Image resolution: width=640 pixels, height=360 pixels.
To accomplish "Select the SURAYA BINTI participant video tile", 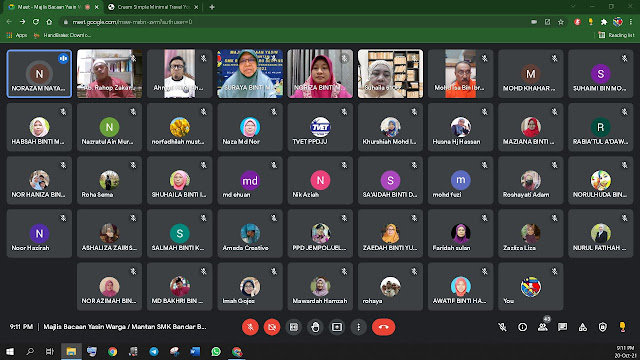I will [x=250, y=74].
